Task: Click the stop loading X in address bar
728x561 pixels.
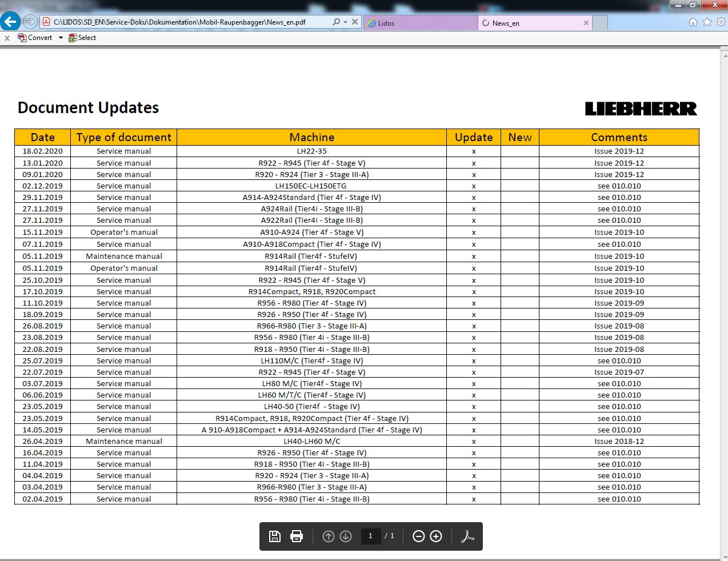Action: [355, 22]
